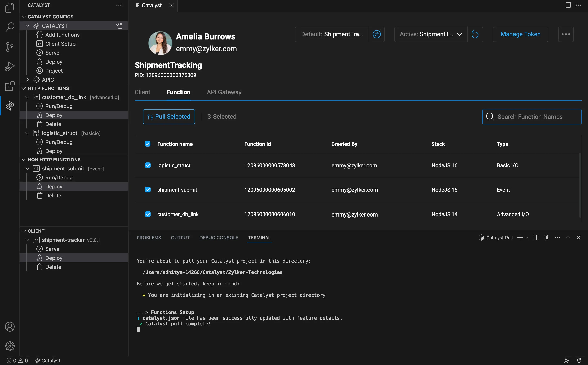Open the PROBLEMS panel tab

[149, 238]
